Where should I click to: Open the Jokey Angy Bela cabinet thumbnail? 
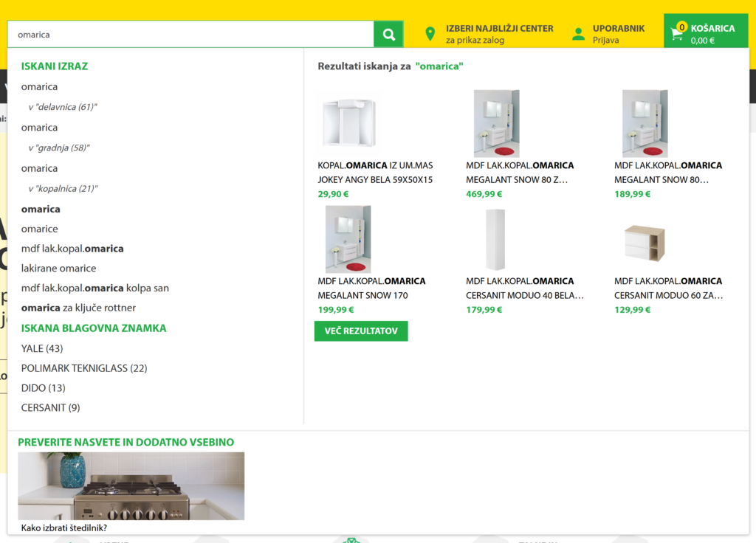coord(348,123)
